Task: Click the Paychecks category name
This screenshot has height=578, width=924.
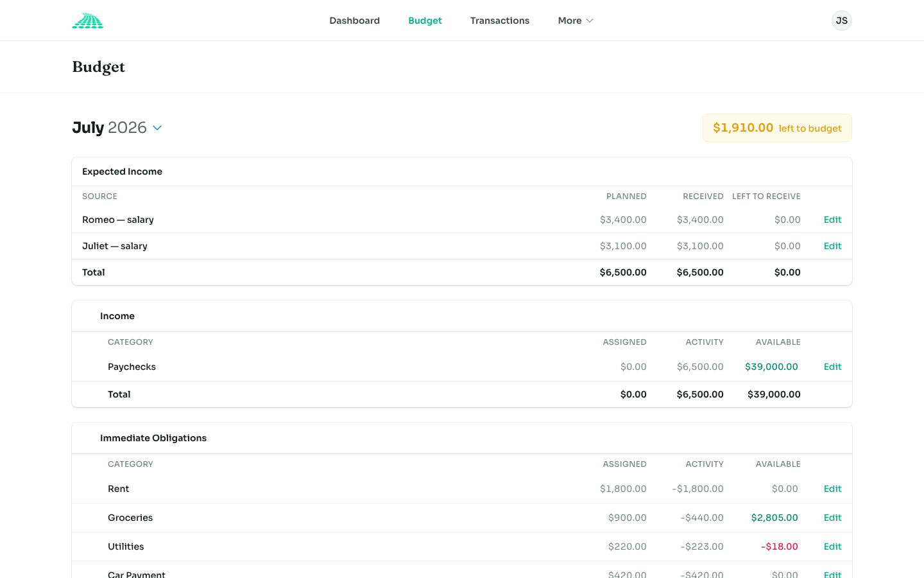Action: click(x=132, y=367)
